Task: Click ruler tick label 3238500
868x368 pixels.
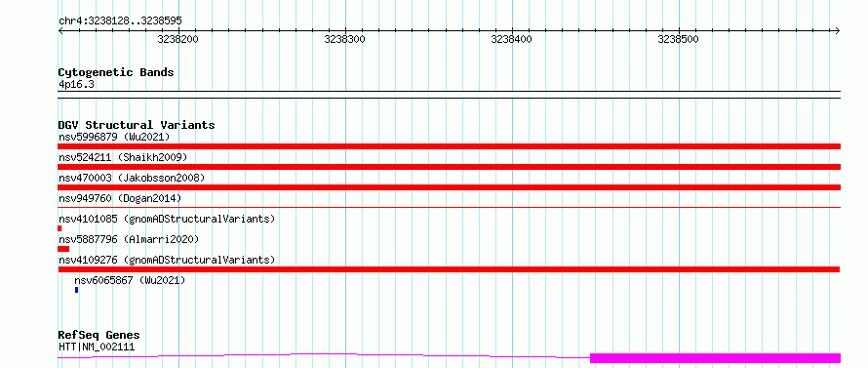Action: click(x=678, y=39)
